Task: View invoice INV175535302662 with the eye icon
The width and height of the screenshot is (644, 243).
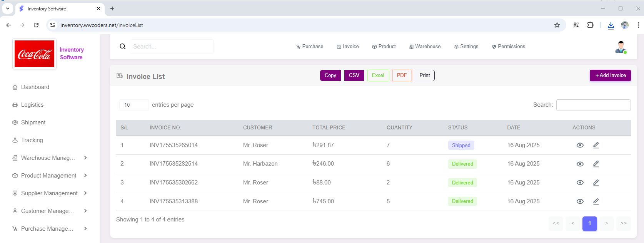Action: [x=580, y=183]
